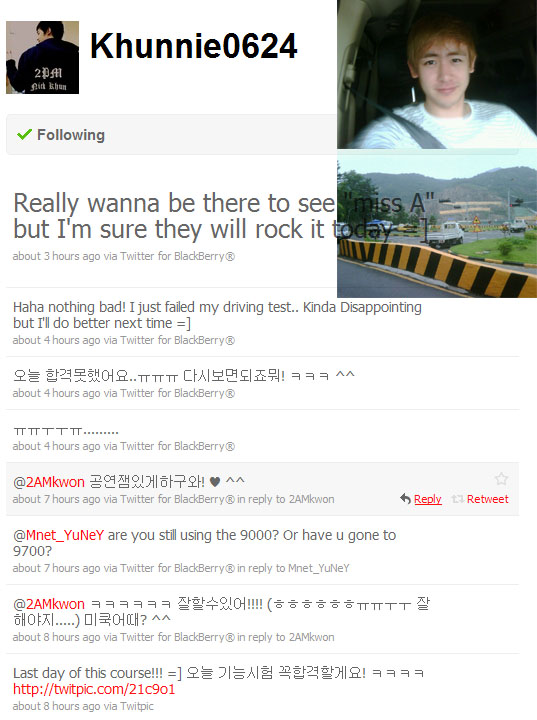Click the driving course road photo
The image size is (537, 720).
[x=437, y=223]
